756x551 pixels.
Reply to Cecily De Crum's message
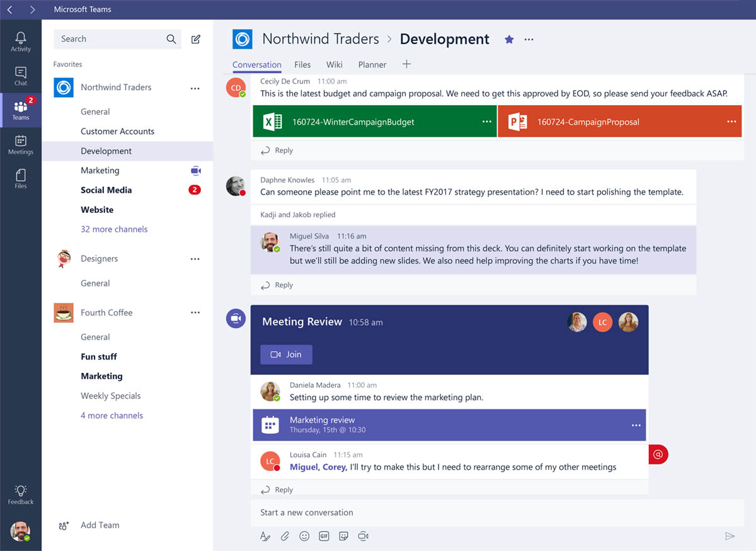click(x=277, y=151)
